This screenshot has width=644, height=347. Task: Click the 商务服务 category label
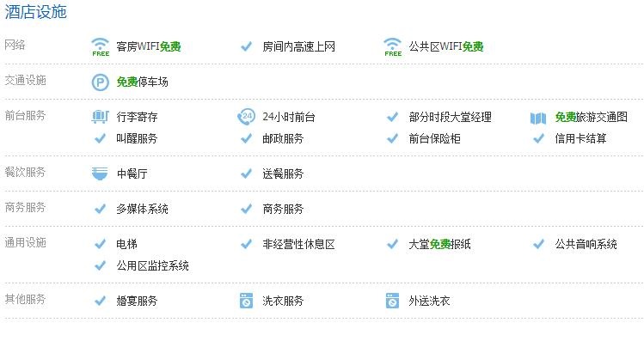point(25,208)
